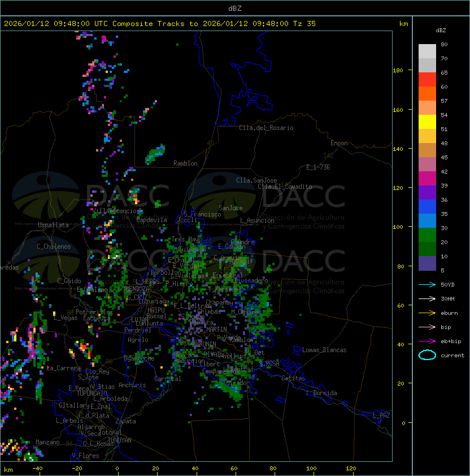The width and height of the screenshot is (470, 476).
Task: Click the 'Ugarteche' map label
Action: (x=140, y=358)
